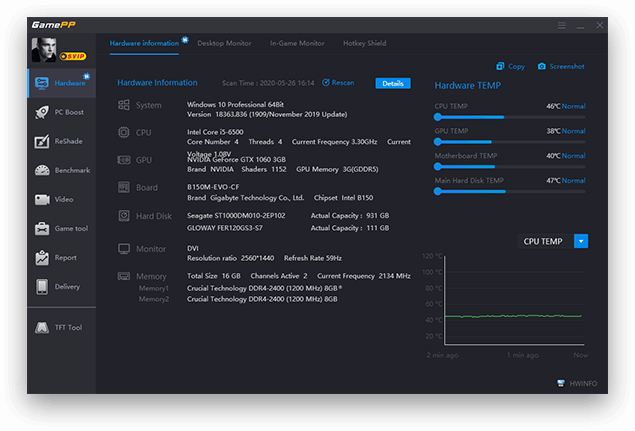Click the Hard Disk icon
This screenshot has width=635, height=431.
click(x=124, y=216)
